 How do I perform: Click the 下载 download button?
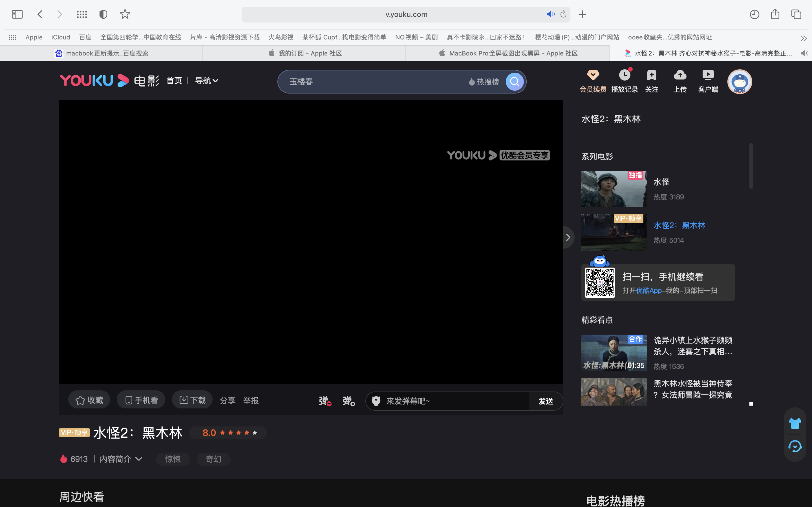pyautogui.click(x=192, y=400)
